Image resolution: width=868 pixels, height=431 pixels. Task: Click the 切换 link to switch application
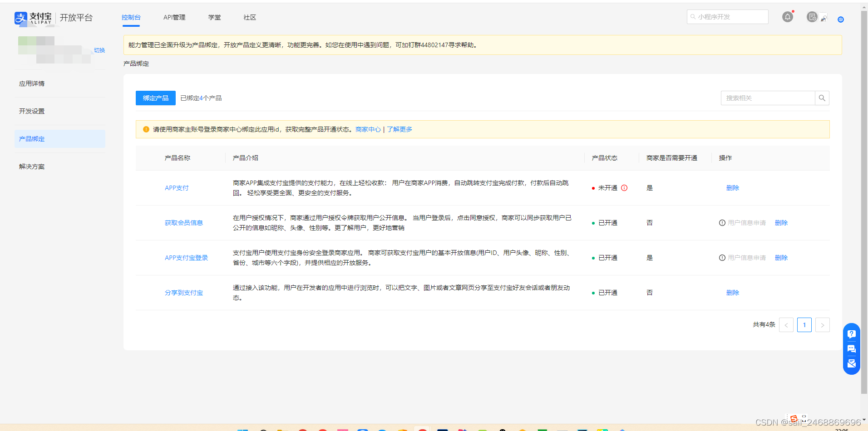coord(99,50)
